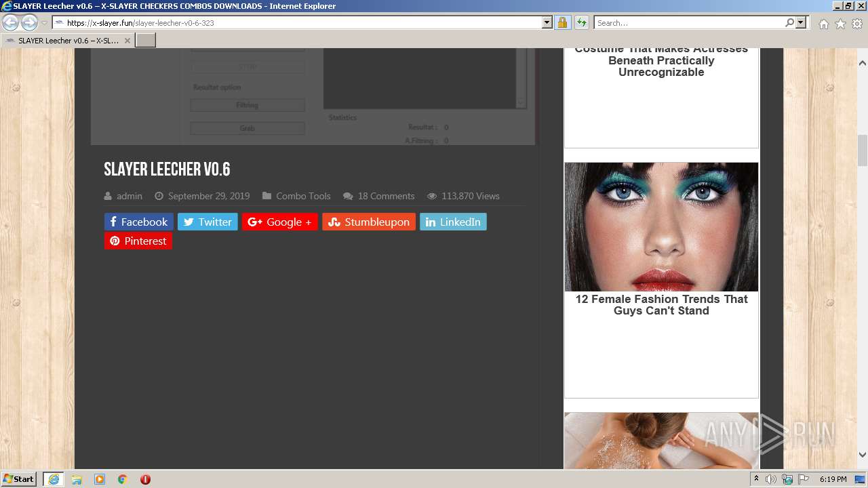Open the Tools gear icon
The height and width of the screenshot is (488, 868).
[x=857, y=24]
